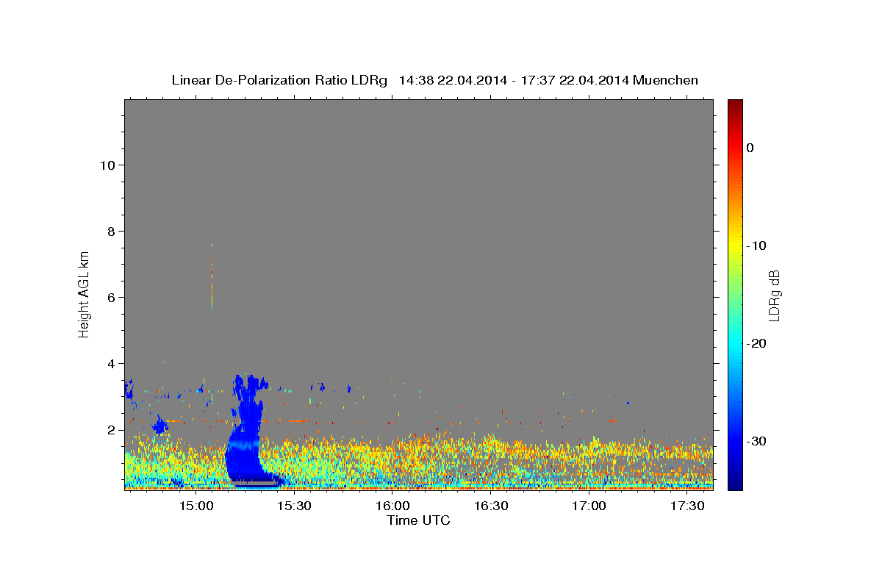Click the dark blue bottom of the colorbar
The height and width of the screenshot is (588, 882).
(735, 481)
